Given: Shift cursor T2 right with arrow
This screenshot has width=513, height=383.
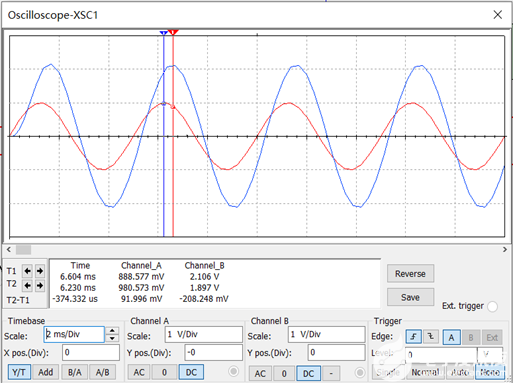Looking at the screenshot, I should [x=40, y=285].
